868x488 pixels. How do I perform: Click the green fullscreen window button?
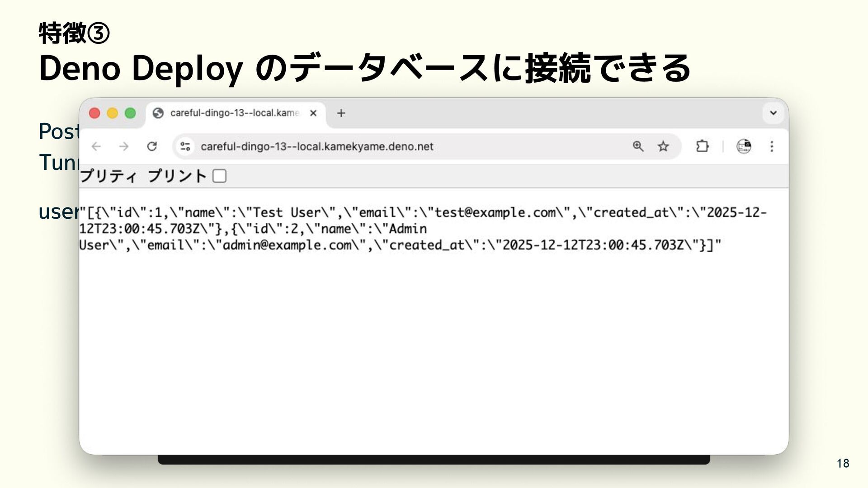[x=130, y=113]
